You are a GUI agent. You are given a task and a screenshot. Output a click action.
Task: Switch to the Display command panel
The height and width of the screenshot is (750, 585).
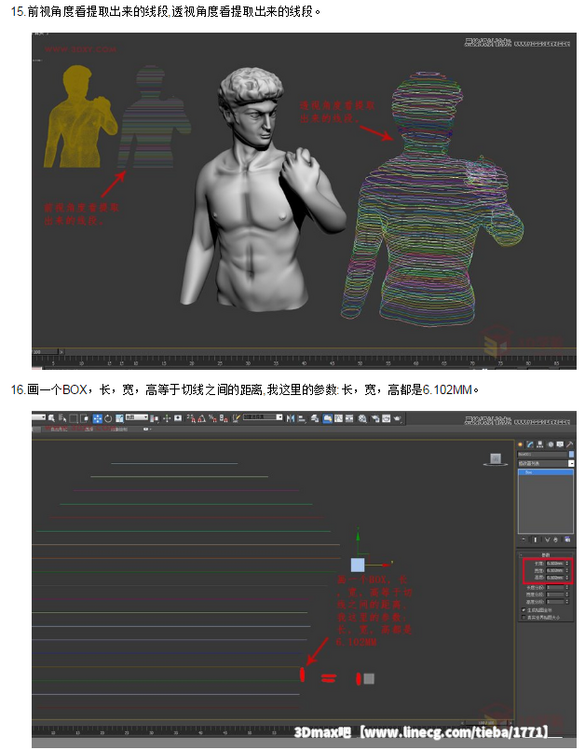(560, 444)
